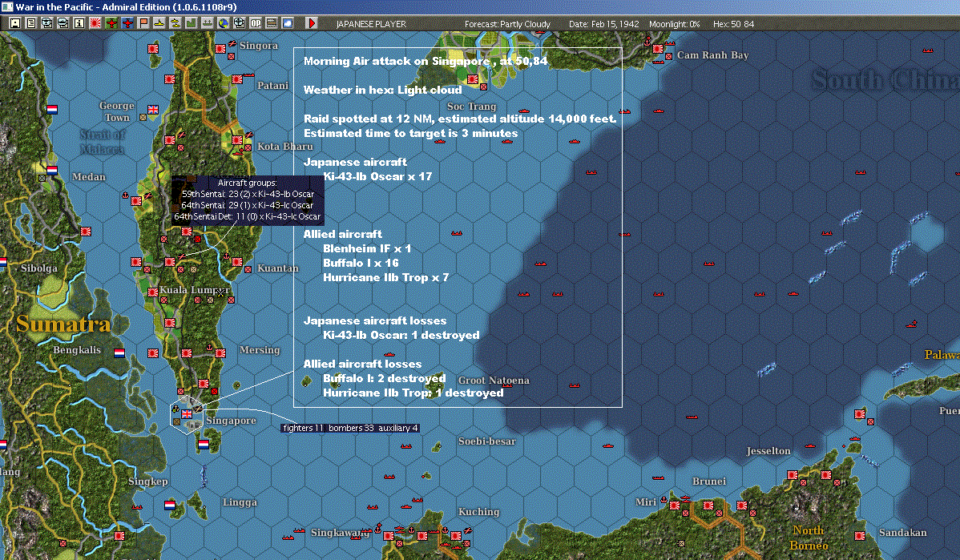Click the red play arrow end-turn icon
Viewport: 960px width, 560px height.
311,23
